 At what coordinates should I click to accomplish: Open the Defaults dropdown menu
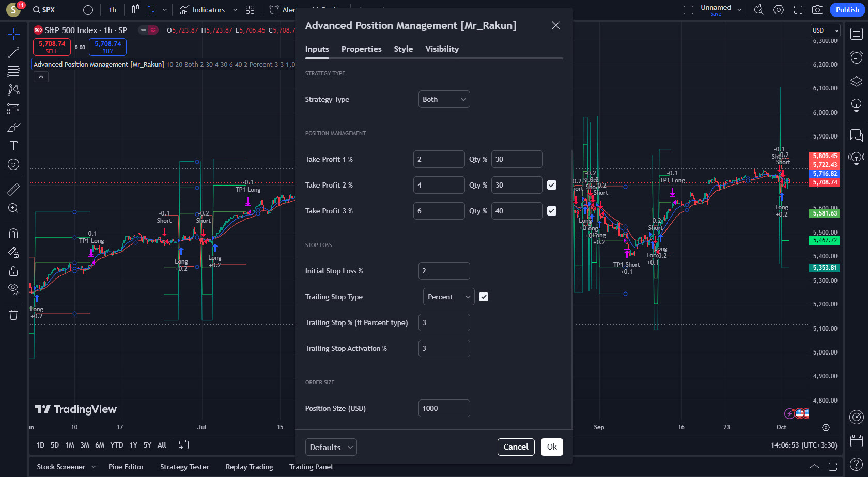click(x=331, y=447)
